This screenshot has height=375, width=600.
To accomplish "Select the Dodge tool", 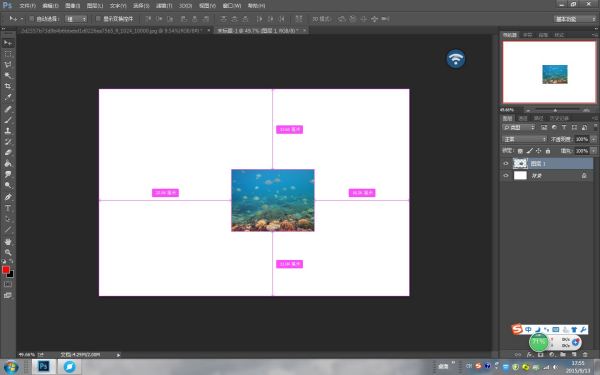I will (x=8, y=185).
